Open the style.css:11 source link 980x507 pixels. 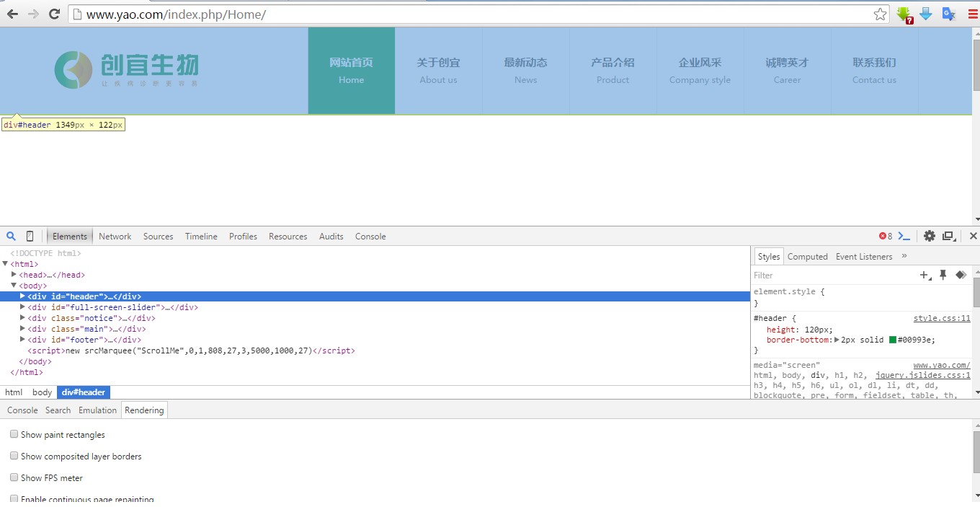942,318
